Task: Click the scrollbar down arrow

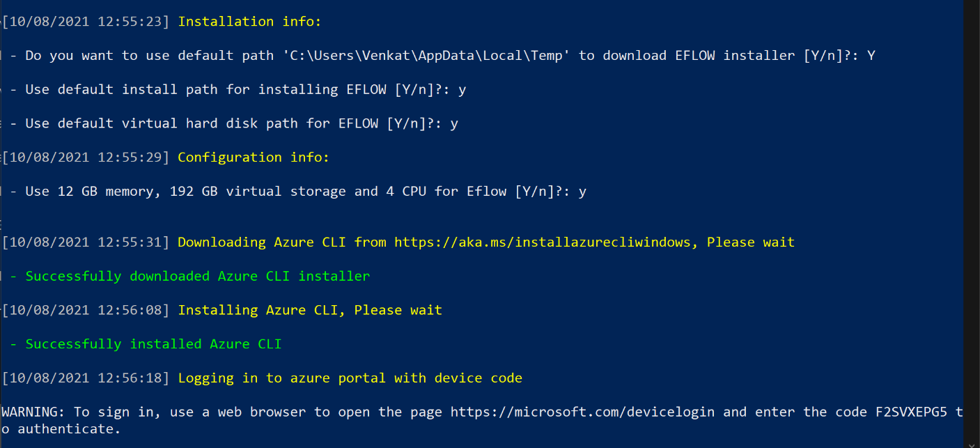Action: 972,442
